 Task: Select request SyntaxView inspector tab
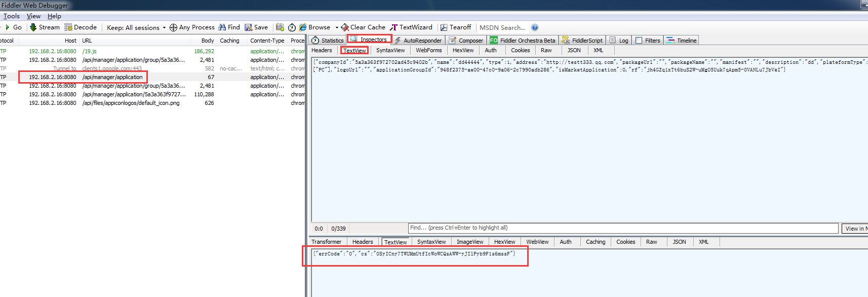click(x=390, y=50)
